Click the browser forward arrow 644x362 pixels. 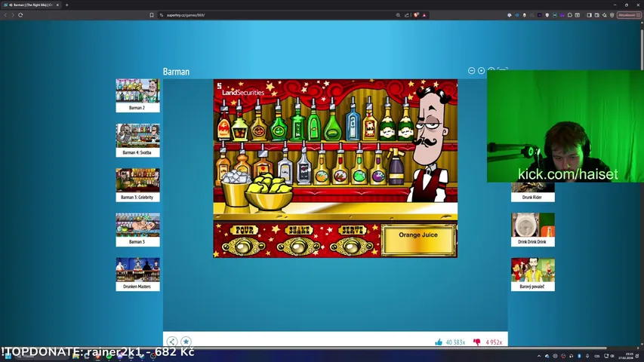(x=13, y=15)
